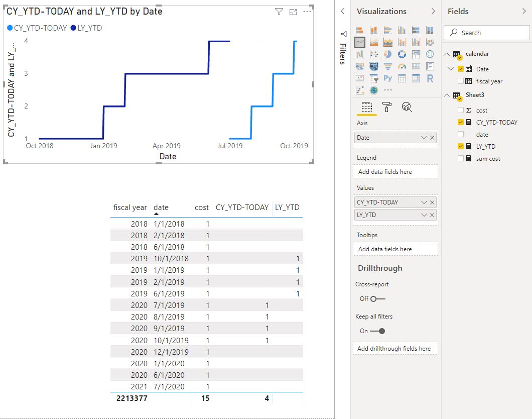Uncheck the LY_YTD field checkbox
The image size is (532, 419).
pyautogui.click(x=460, y=146)
